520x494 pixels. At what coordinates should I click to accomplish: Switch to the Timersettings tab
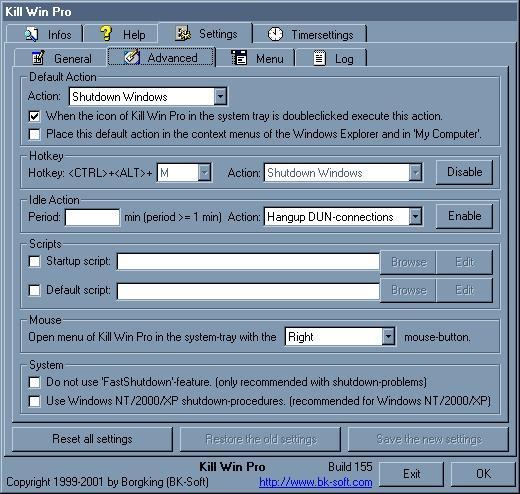[310, 34]
